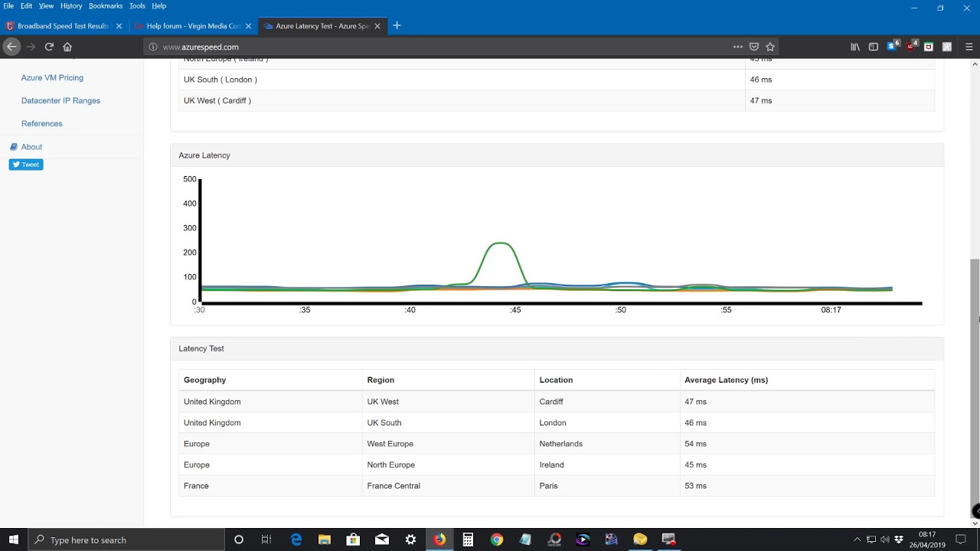Open Microsoft Store from taskbar
The height and width of the screenshot is (551, 980).
tap(353, 540)
